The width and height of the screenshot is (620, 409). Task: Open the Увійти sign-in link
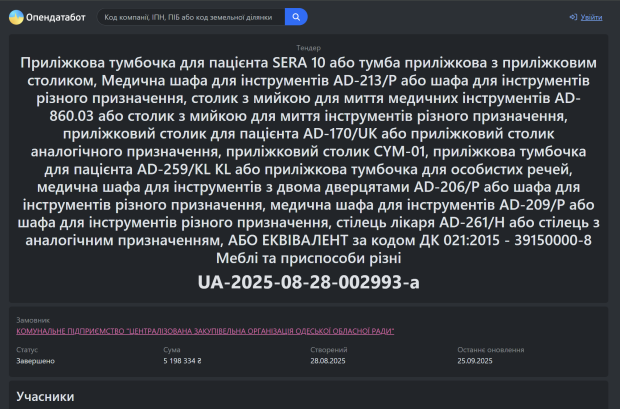[x=592, y=17]
